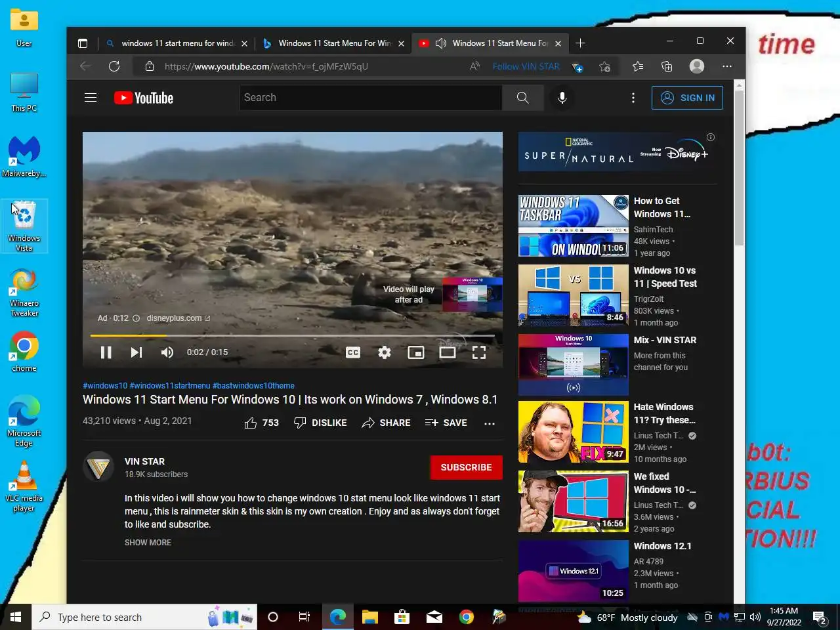Pause the video ad
Image resolution: width=840 pixels, height=630 pixels.
106,352
